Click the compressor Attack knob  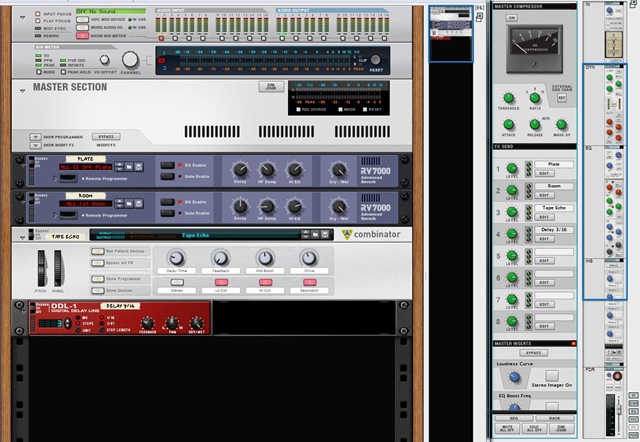click(x=509, y=124)
